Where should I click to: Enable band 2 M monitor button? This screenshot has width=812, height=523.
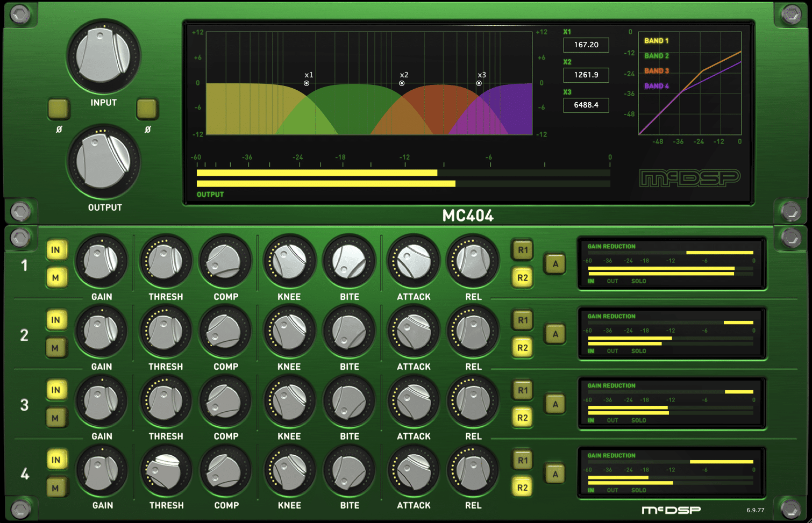pyautogui.click(x=56, y=348)
